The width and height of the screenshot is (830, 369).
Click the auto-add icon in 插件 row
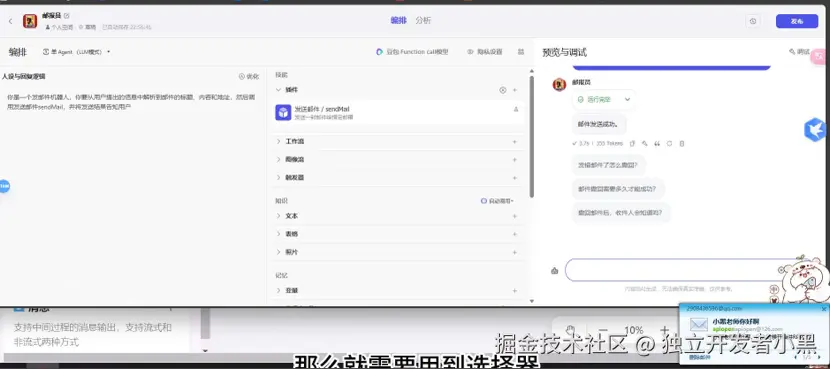pyautogui.click(x=503, y=90)
